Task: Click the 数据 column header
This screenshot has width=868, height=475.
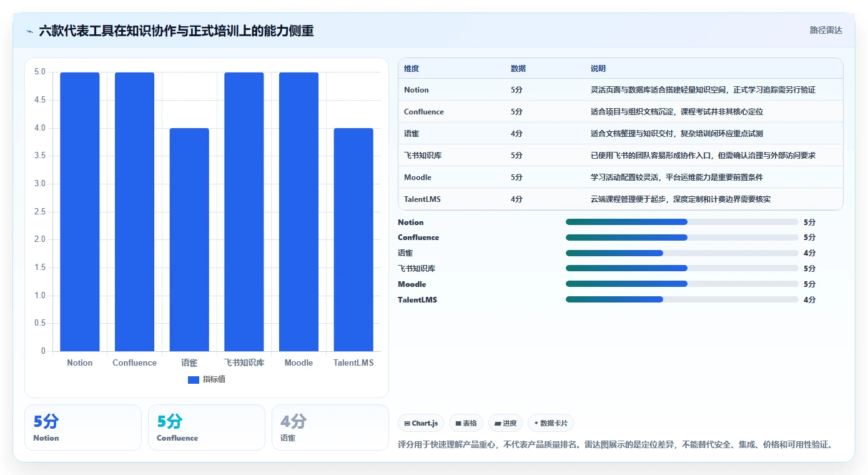Action: [x=518, y=69]
